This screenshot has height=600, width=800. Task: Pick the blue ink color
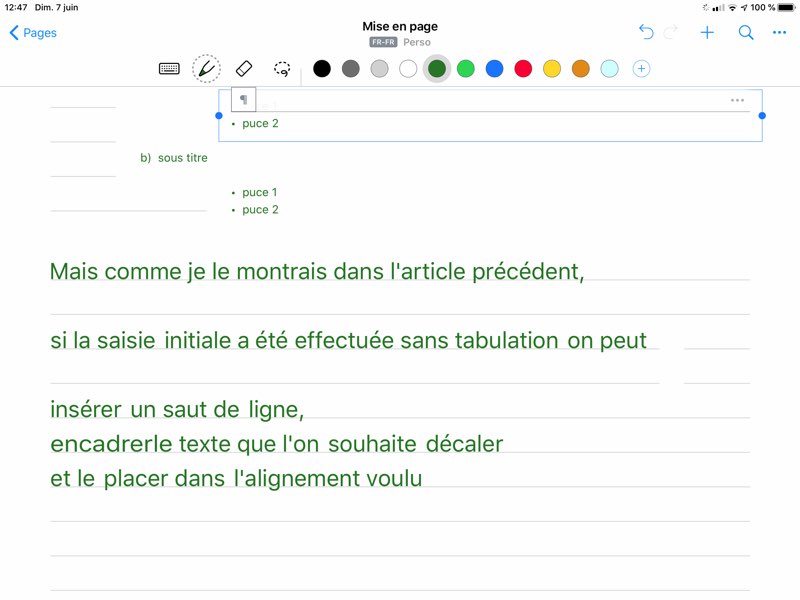tap(494, 69)
